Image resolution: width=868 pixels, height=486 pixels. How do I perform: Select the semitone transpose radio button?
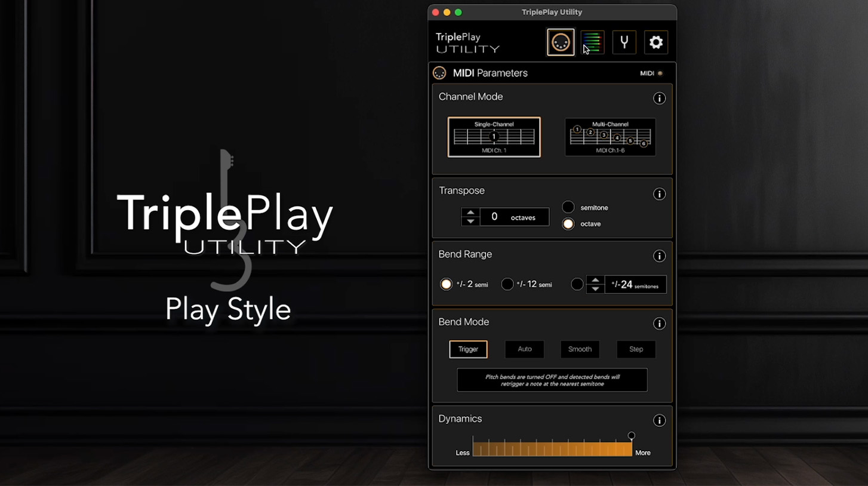[568, 207]
